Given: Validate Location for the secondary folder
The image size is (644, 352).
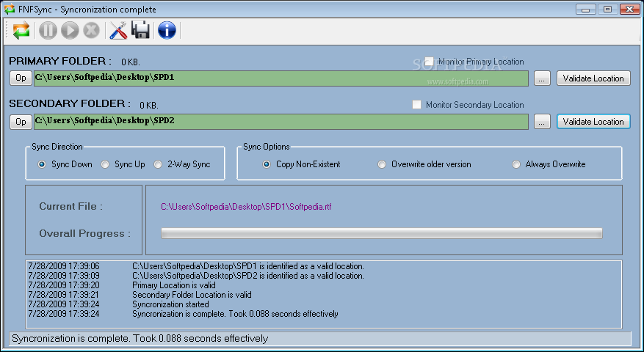Looking at the screenshot, I should [593, 122].
